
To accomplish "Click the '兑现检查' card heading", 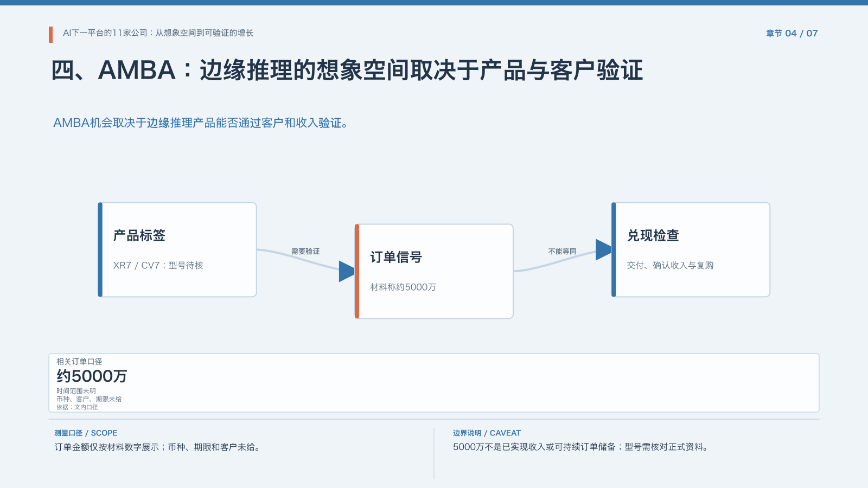I will (x=653, y=235).
